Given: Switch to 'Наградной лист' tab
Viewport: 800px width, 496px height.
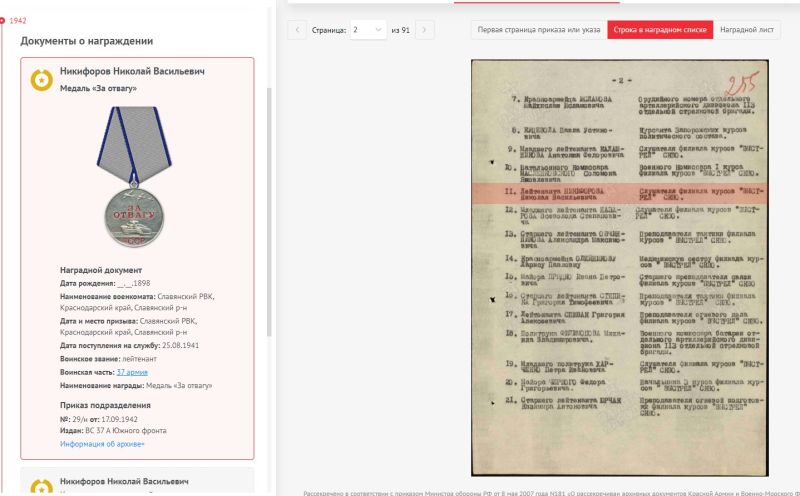Looking at the screenshot, I should pos(747,30).
